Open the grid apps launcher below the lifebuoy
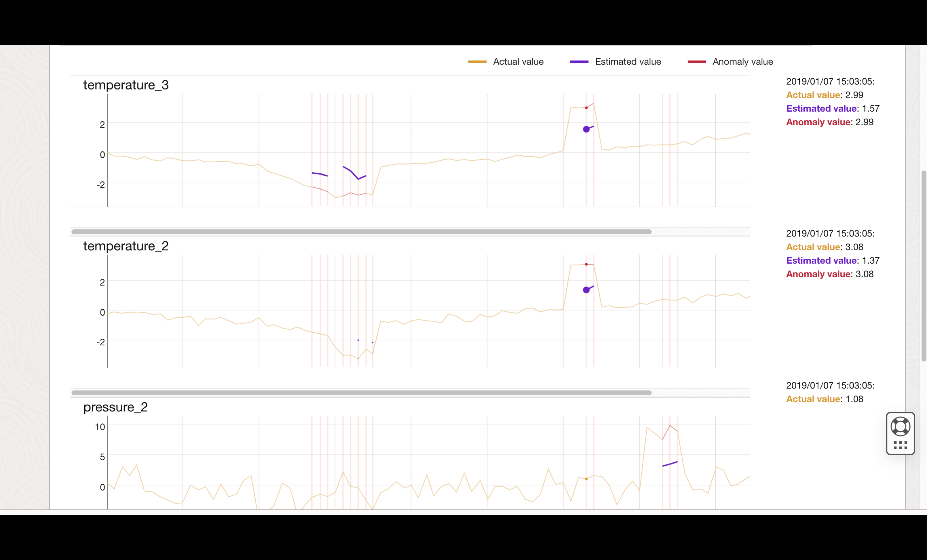Screen dimensions: 927x560 click(900, 445)
